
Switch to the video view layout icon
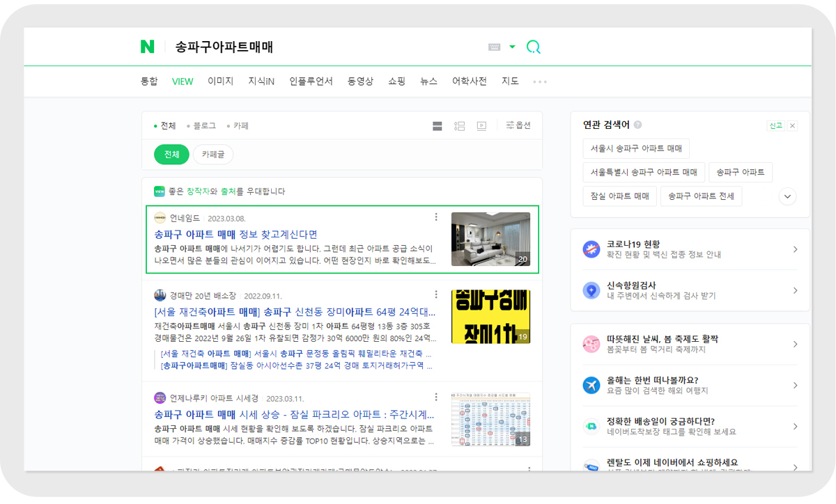coord(481,126)
